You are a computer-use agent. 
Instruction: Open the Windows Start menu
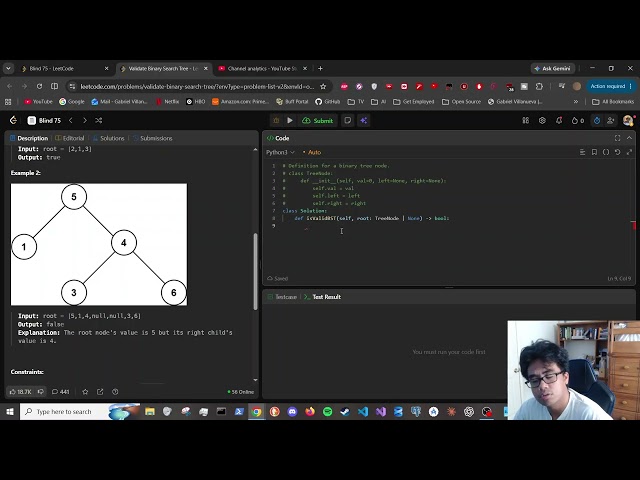10,411
